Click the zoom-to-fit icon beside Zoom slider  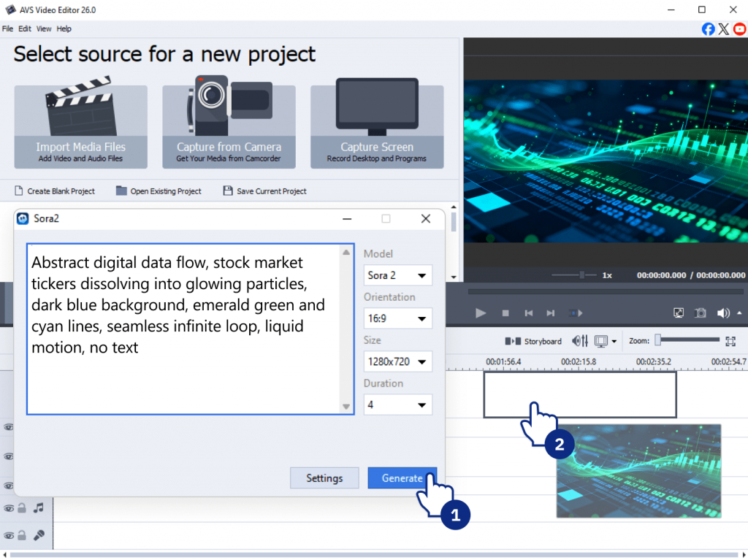point(730,341)
